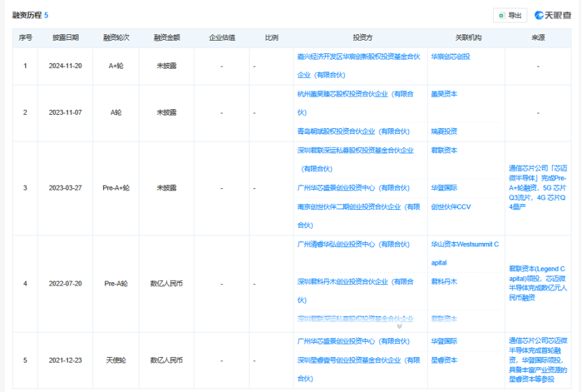Screen dimensions: 582x392
Task: Open 君联资本 link in the Pre-A+轮 row
Action: [444, 150]
